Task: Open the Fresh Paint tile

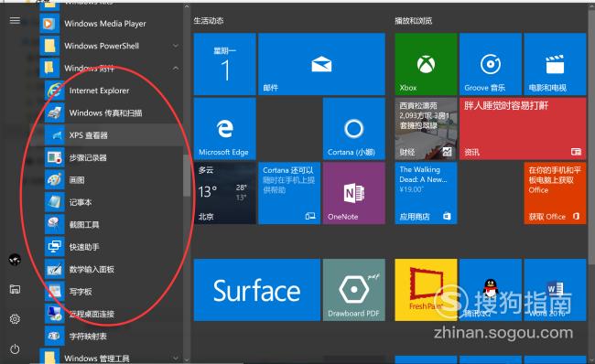Action: pos(426,290)
